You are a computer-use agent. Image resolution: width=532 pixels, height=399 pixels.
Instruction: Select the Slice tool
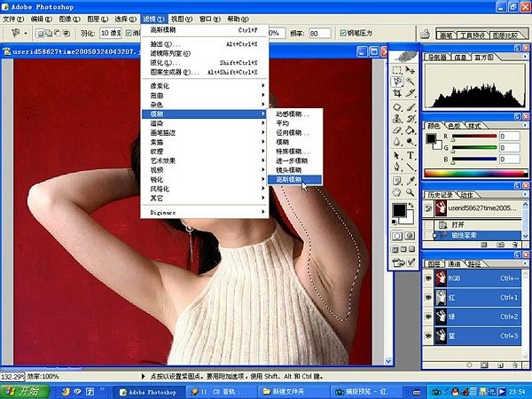click(411, 92)
